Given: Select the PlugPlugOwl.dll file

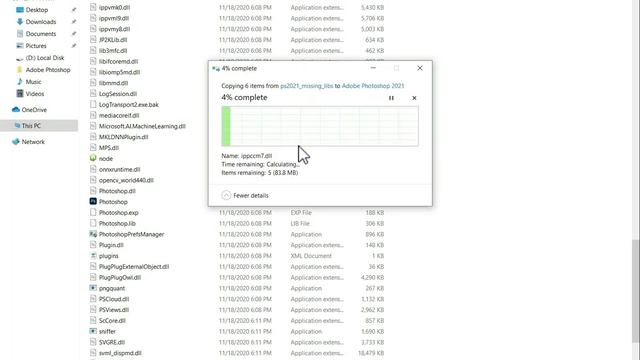Looking at the screenshot, I should [x=120, y=278].
